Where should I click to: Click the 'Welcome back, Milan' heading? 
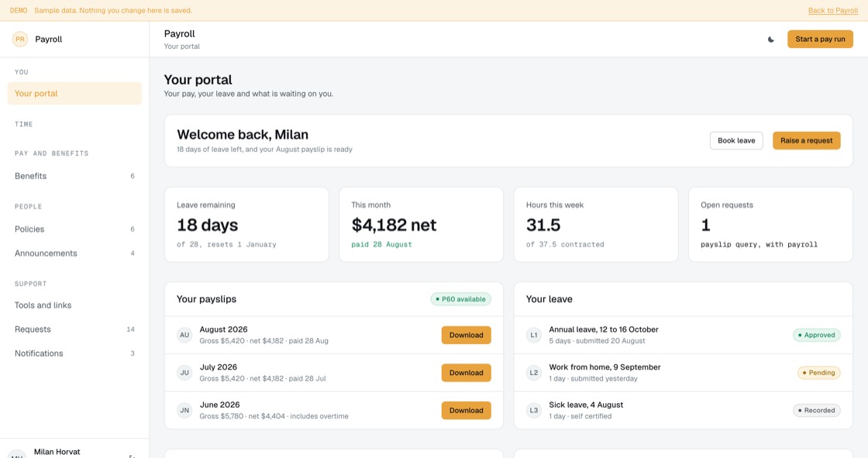[x=243, y=135]
